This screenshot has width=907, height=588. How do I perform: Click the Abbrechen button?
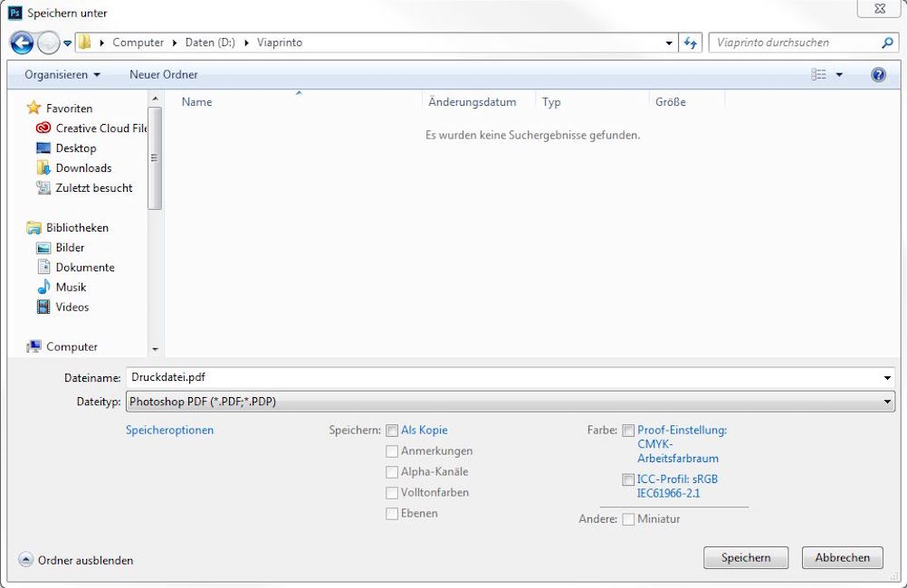(842, 558)
